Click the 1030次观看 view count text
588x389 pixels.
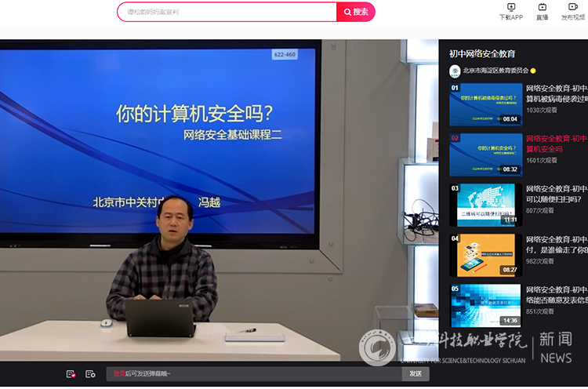(542, 110)
